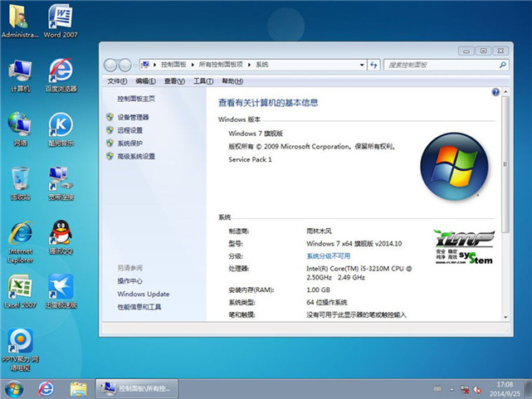Launch Internet Explorer from the desktop
This screenshot has width=532, height=399.
click(21, 242)
